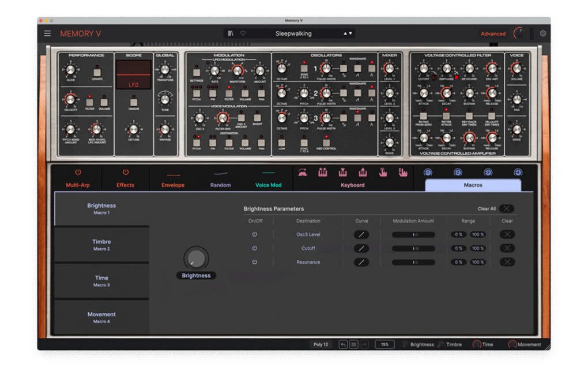This screenshot has width=588, height=370.
Task: Toggle the Effects power button
Action: click(126, 172)
